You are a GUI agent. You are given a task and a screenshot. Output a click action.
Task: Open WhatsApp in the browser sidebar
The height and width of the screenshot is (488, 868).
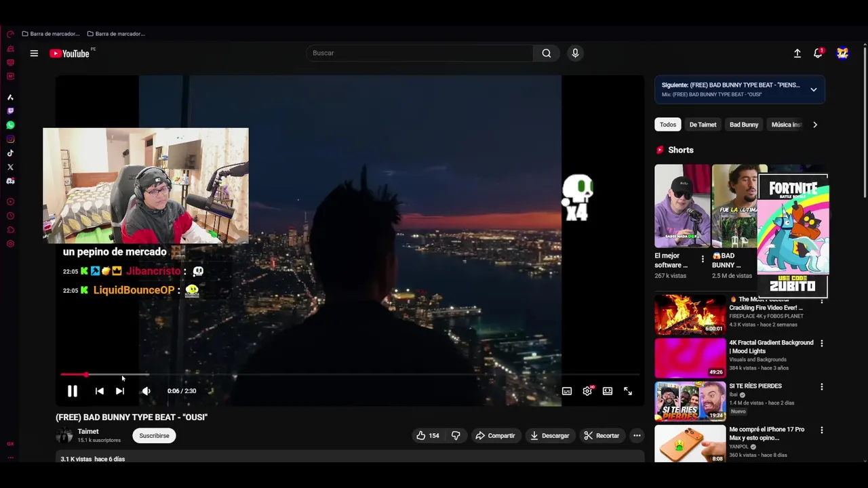click(x=10, y=125)
